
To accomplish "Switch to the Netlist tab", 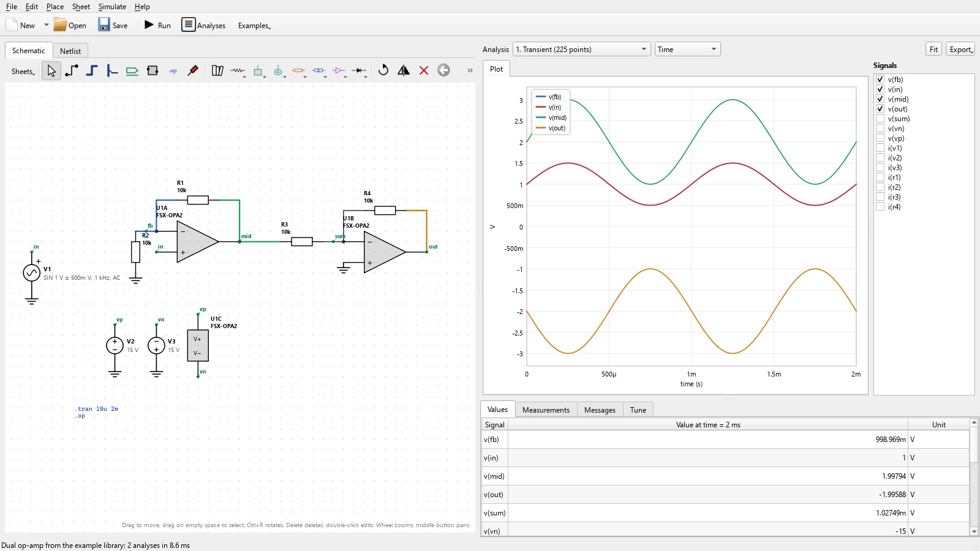I will [x=70, y=51].
